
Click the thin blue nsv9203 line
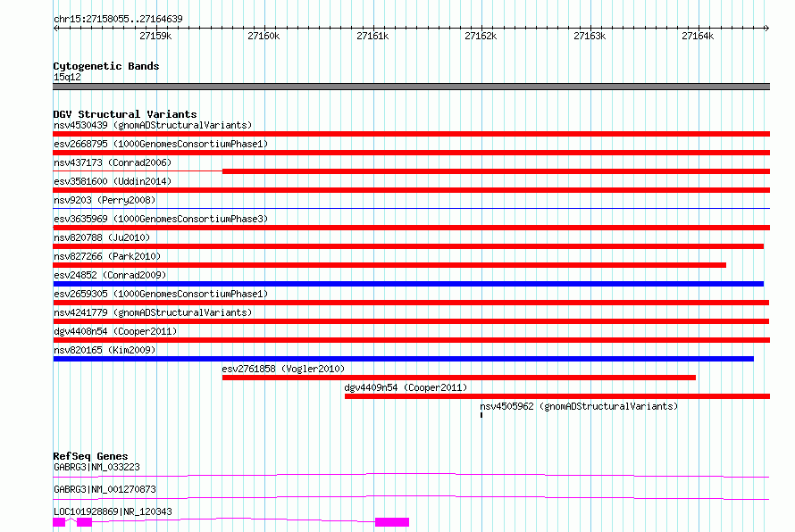(411, 208)
